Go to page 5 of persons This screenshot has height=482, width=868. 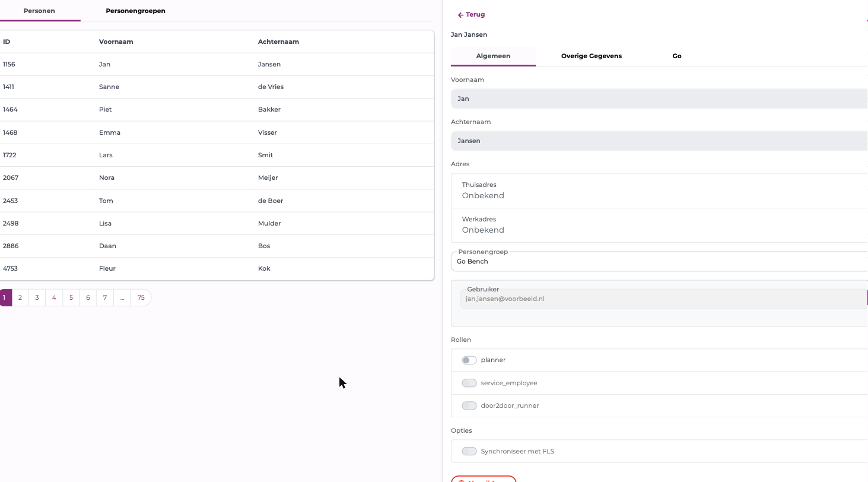tap(71, 297)
